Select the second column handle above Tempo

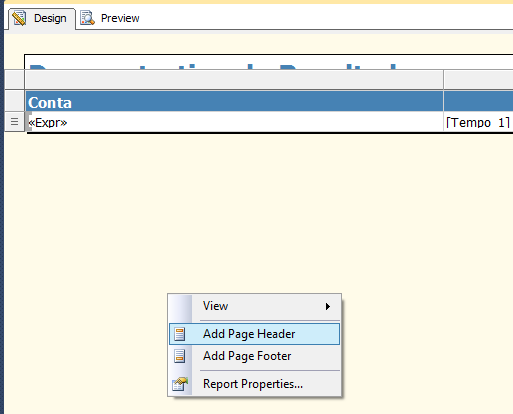[478, 79]
